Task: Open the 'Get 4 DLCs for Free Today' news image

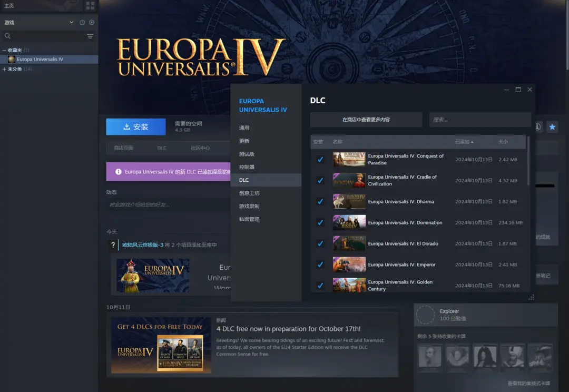Action: pos(161,345)
